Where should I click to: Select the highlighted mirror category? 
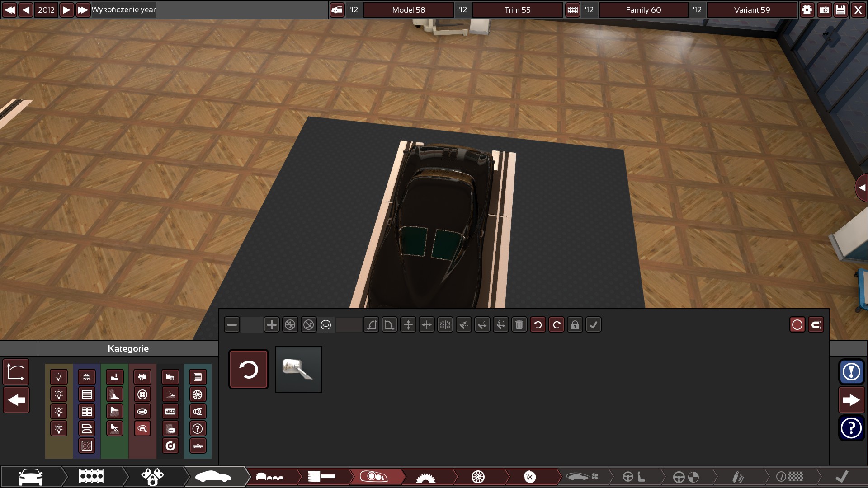[142, 429]
